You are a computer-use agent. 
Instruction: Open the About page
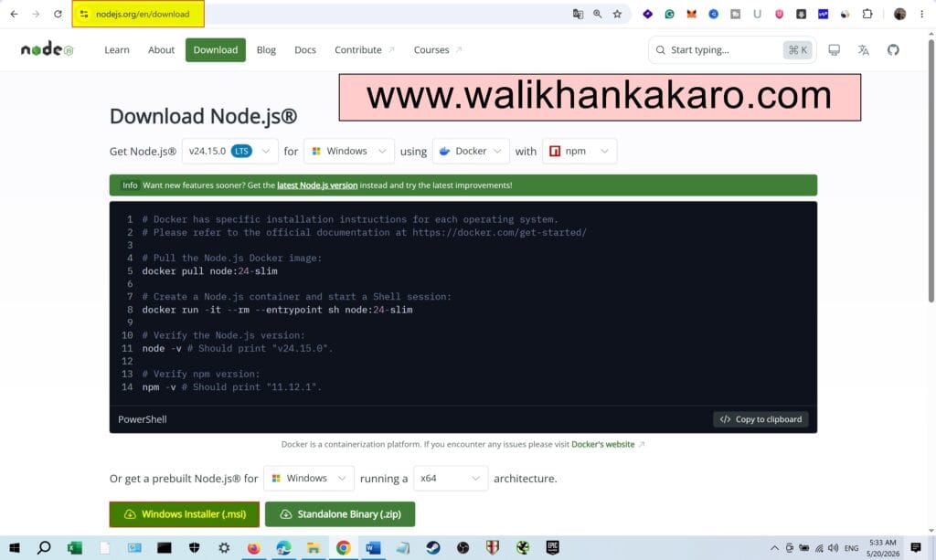[x=161, y=50]
